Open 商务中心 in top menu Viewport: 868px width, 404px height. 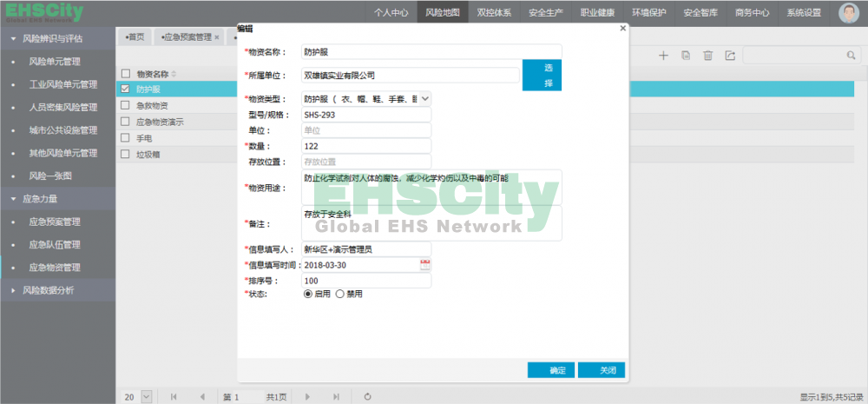[752, 13]
